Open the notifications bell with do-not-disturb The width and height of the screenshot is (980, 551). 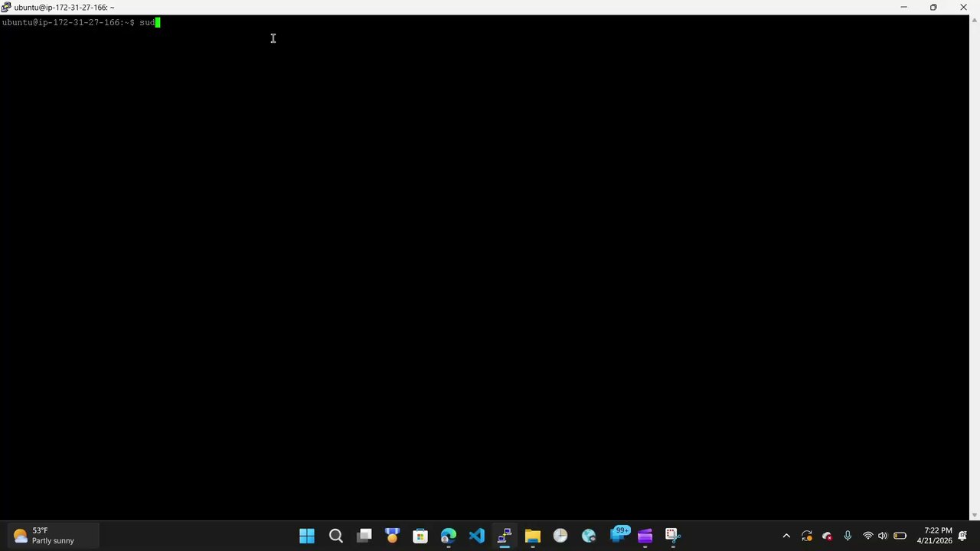(x=963, y=536)
